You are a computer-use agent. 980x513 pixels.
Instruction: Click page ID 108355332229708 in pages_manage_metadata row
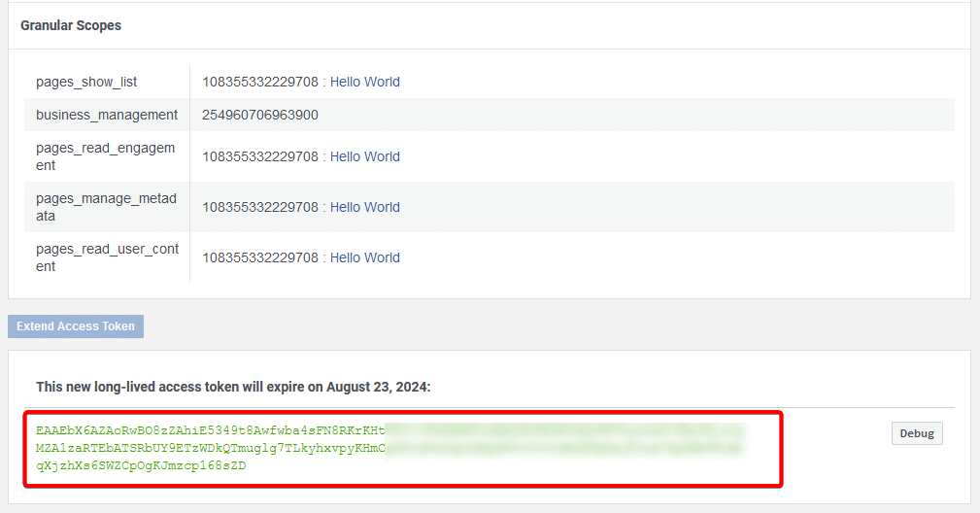click(x=260, y=208)
